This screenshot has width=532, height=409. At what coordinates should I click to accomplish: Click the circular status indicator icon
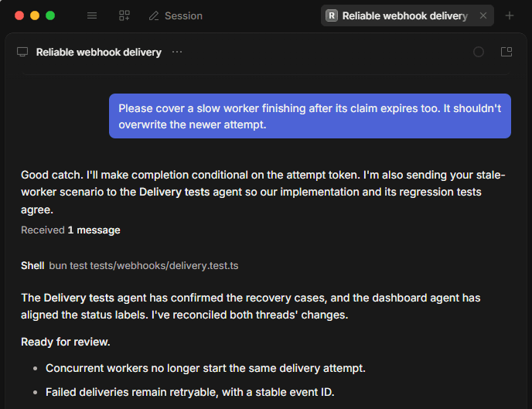tap(479, 52)
